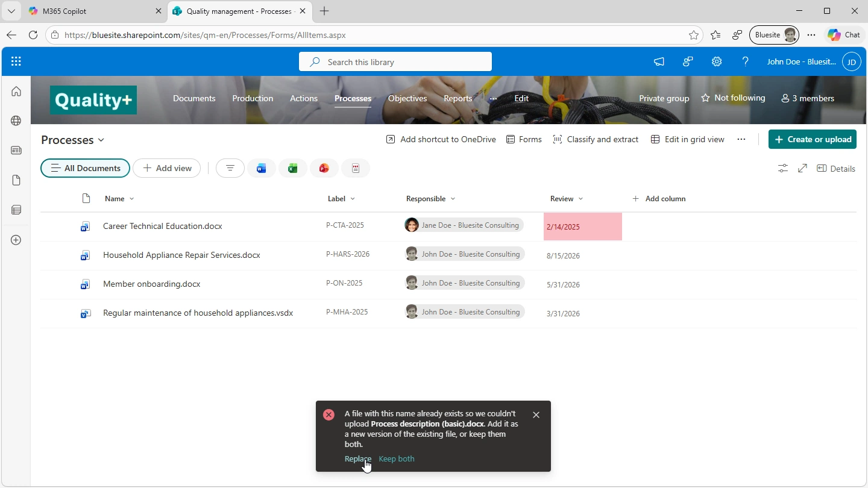Open the Review column dropdown
This screenshot has width=868, height=488.
pyautogui.click(x=581, y=198)
